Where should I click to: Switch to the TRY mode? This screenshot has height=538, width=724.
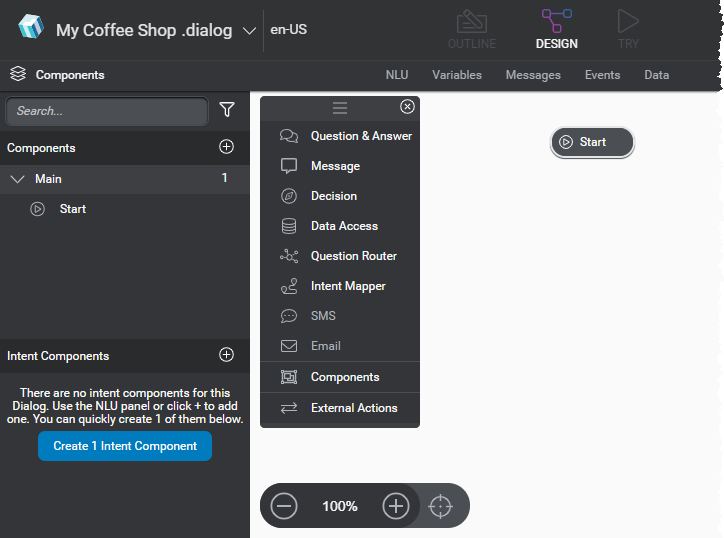pyautogui.click(x=628, y=28)
